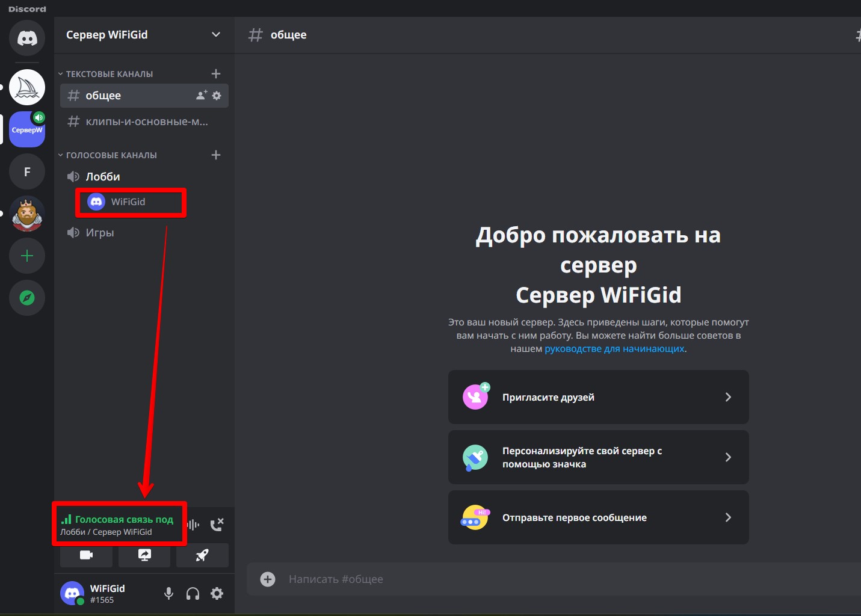Open the Сервер WiFiGid server dropdown menu
Image resolution: width=861 pixels, height=616 pixels.
point(144,35)
